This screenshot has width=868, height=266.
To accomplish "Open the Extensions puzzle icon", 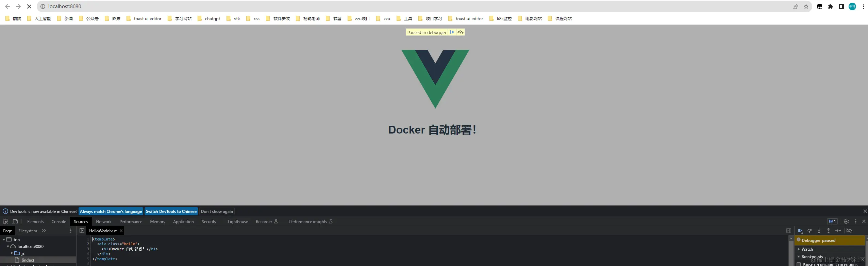I will tap(831, 6).
